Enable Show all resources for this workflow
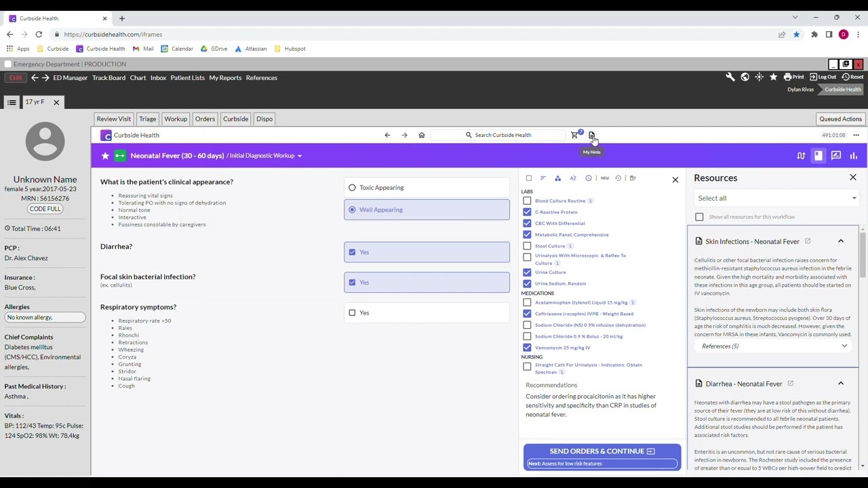The height and width of the screenshot is (488, 868). pyautogui.click(x=699, y=217)
